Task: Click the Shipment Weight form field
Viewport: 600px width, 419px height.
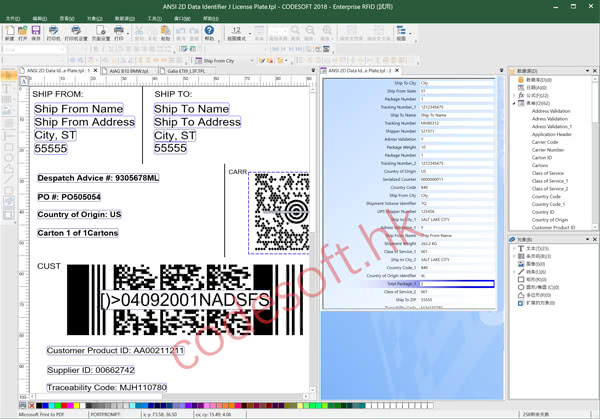Action: pyautogui.click(x=457, y=243)
